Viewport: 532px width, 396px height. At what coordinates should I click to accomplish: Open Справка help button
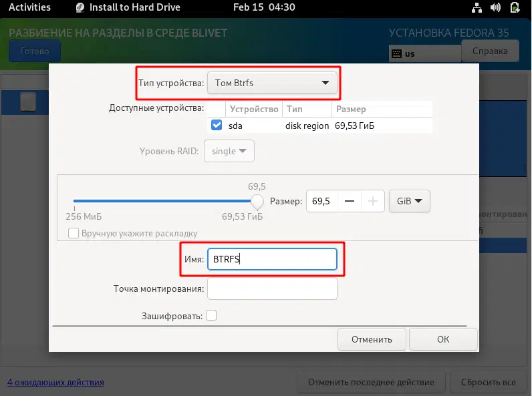click(x=490, y=51)
